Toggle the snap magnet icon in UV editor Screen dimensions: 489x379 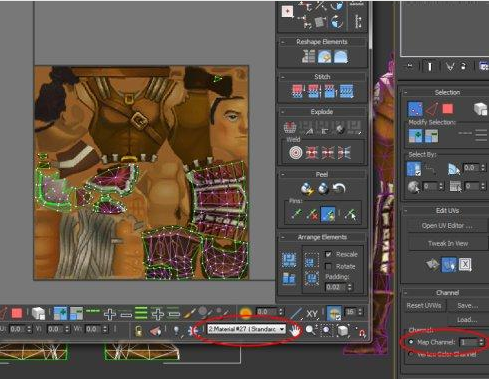coord(362,332)
